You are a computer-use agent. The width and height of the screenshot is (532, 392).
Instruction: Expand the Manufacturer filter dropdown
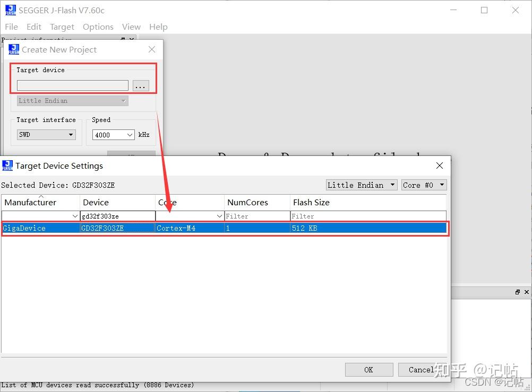click(75, 216)
